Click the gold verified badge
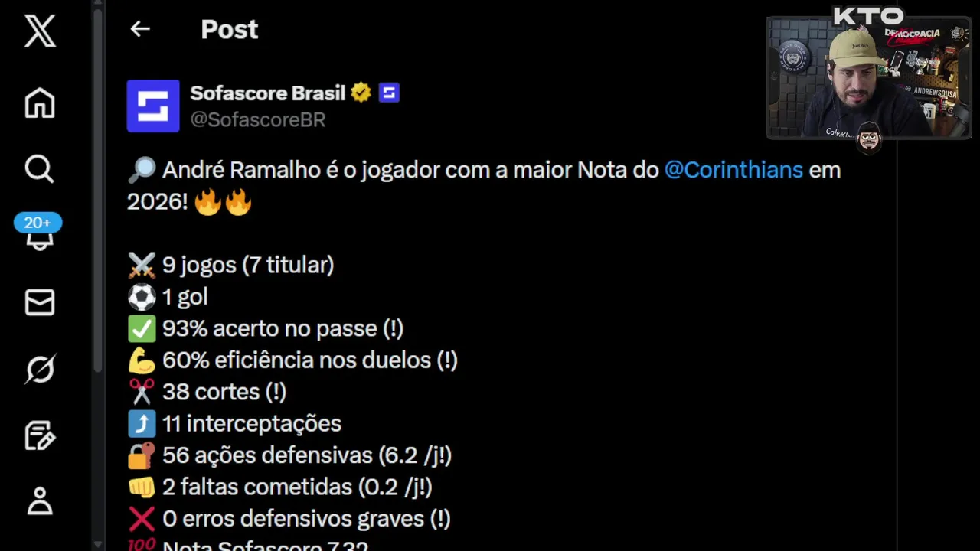This screenshot has width=980, height=551. [361, 93]
